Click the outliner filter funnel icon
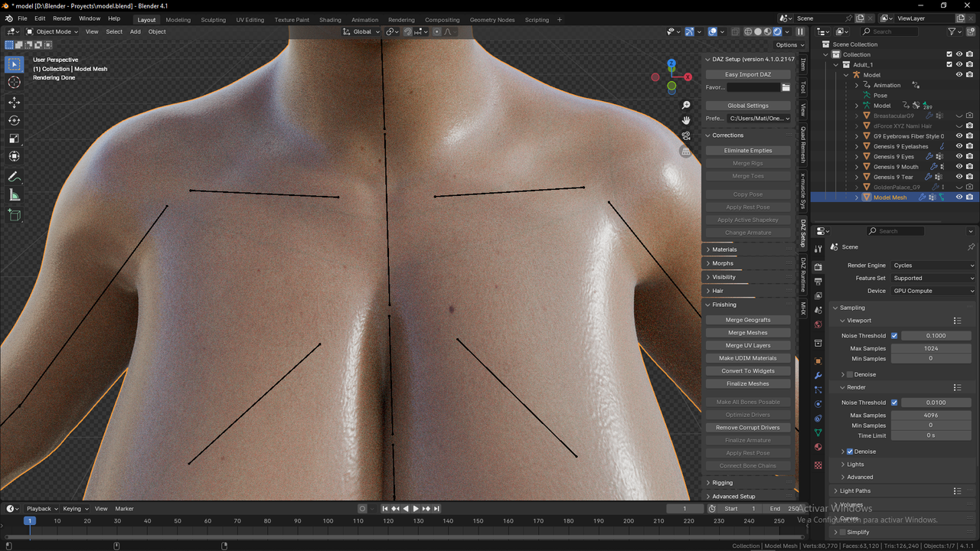 click(952, 31)
